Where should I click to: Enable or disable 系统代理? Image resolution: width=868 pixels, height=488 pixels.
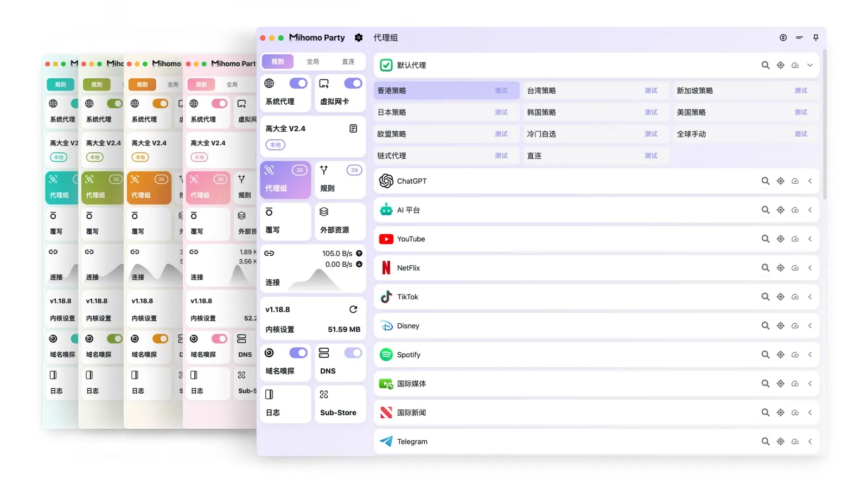click(x=298, y=83)
